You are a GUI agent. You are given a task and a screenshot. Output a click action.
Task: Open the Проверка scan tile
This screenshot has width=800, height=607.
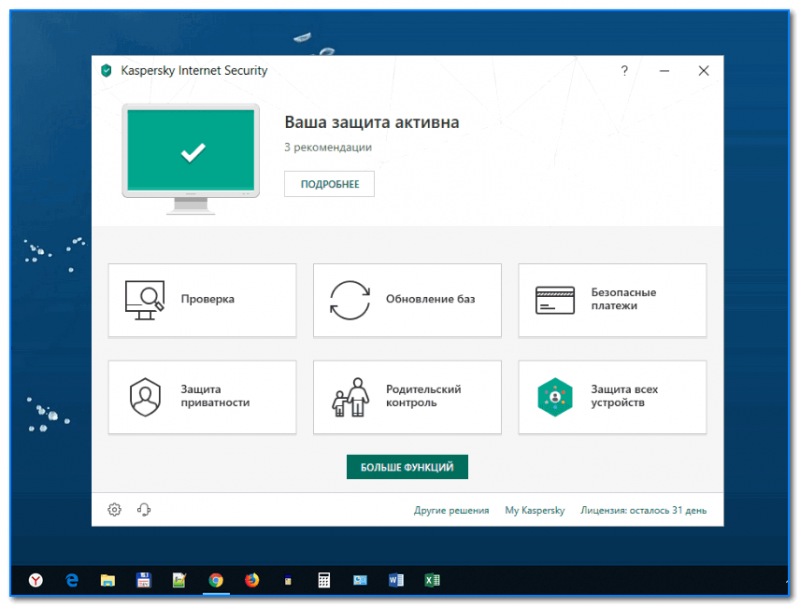[x=202, y=300]
